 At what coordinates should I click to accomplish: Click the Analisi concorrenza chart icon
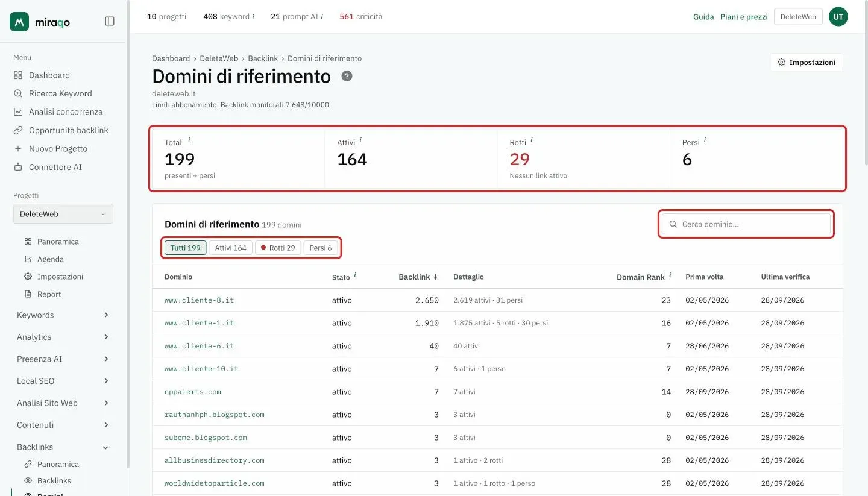(x=18, y=112)
